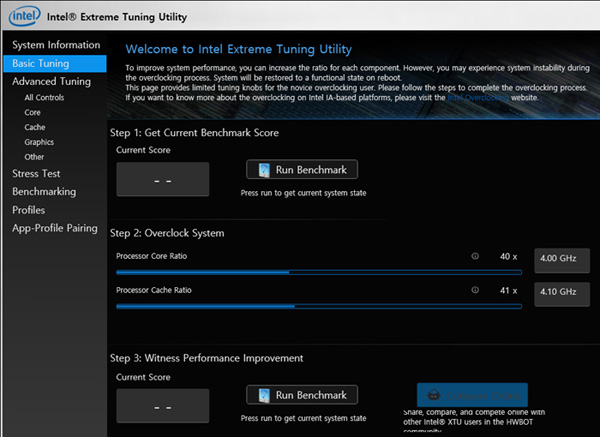Open App-Profile Pairing page
Screen dimensions: 600x437
[55, 228]
